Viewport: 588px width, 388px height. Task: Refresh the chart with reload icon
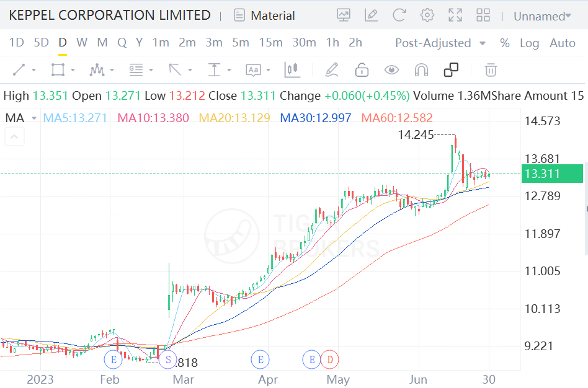pos(399,15)
